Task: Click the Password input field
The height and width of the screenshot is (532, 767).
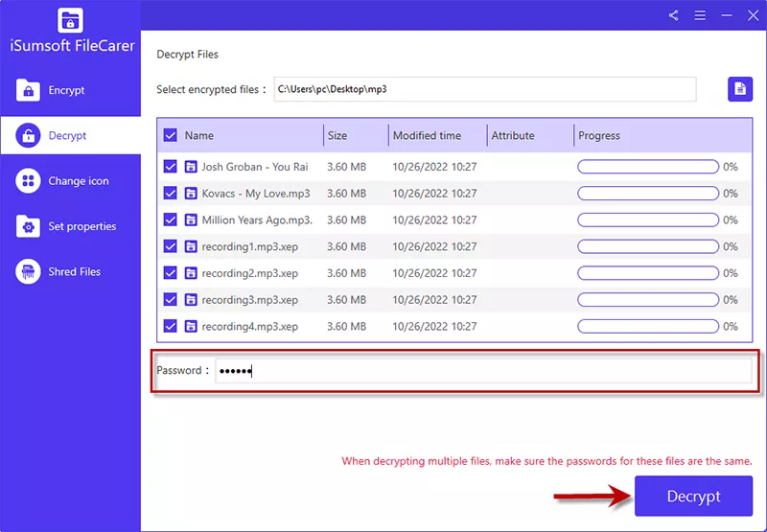Action: click(482, 371)
